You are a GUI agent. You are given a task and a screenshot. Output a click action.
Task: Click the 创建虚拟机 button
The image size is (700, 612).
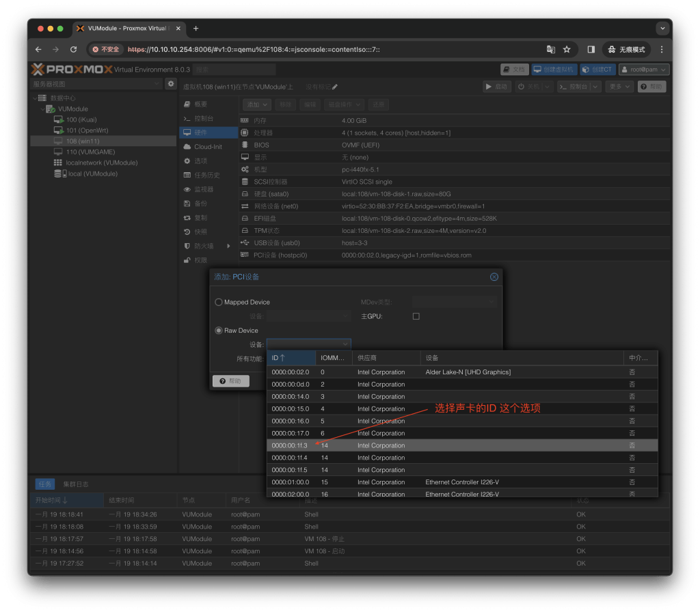554,69
